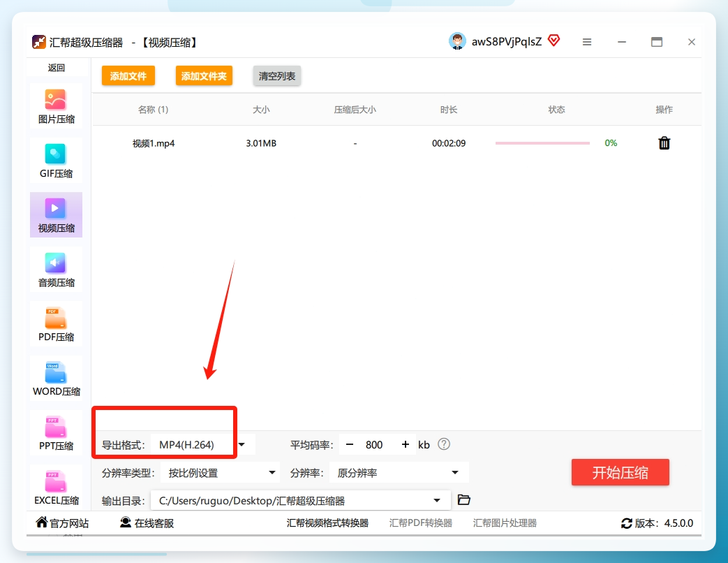Viewport: 728px width, 563px height.
Task: Expand the 导出格式 dropdown arrow
Action: tap(242, 445)
